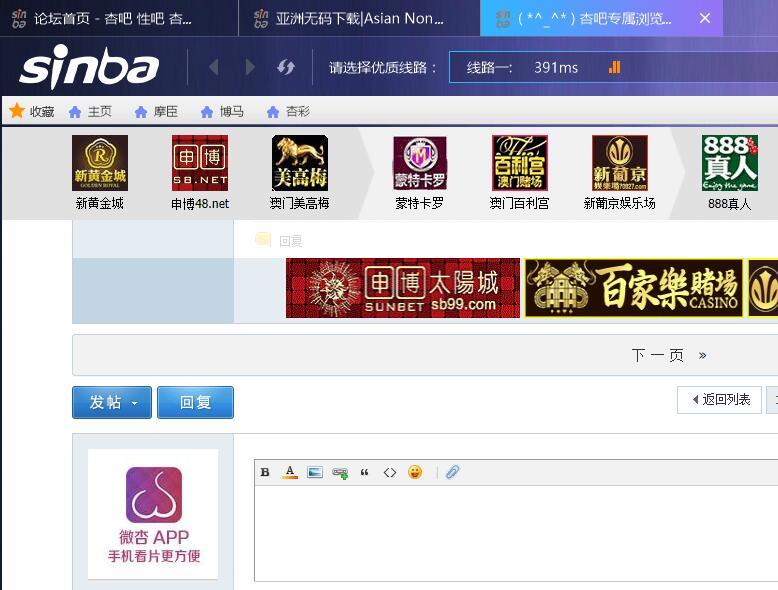The height and width of the screenshot is (590, 778).
Task: Click the blue 回复 reply button
Action: [x=195, y=402]
